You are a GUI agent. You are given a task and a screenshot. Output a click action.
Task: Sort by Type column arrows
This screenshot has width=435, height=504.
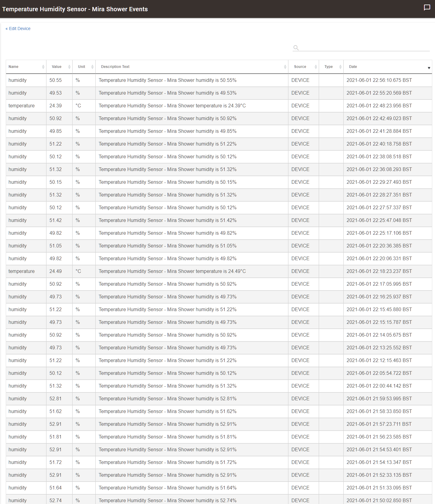coord(340,67)
